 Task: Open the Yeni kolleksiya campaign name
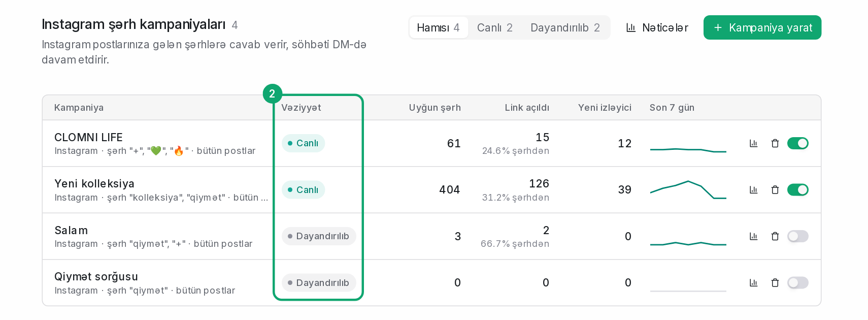[x=94, y=183]
